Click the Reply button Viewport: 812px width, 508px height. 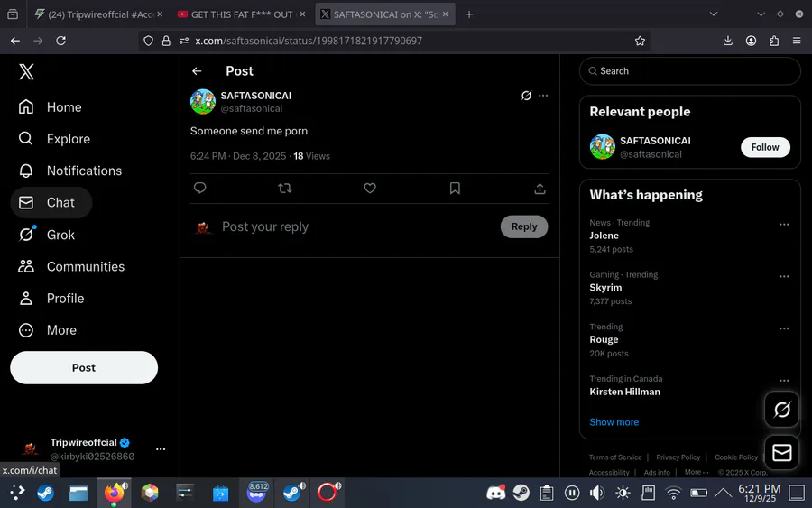[x=524, y=226]
